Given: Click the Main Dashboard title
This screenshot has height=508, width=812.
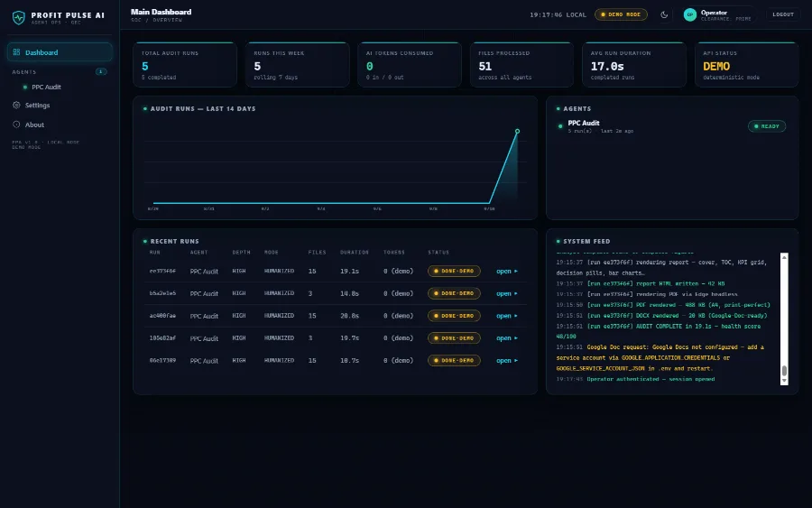Looking at the screenshot, I should tap(161, 12).
